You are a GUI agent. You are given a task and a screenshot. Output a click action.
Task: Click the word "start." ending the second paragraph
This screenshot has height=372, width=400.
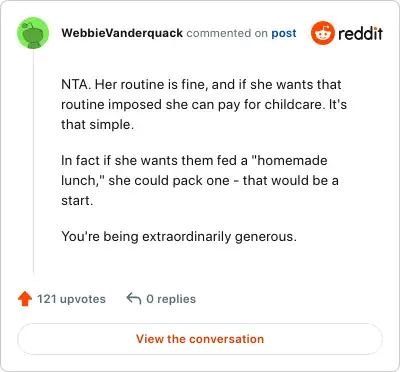coord(77,201)
